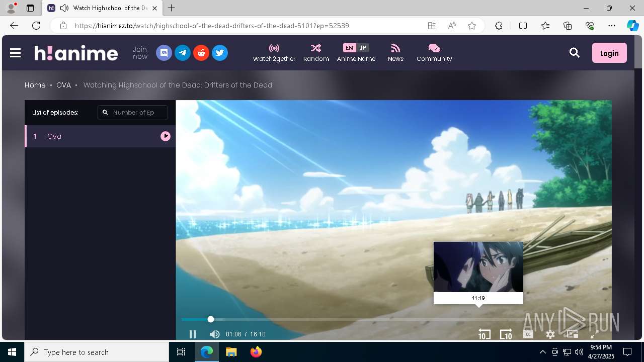Focus the Number of Ep search field
644x362 pixels.
click(133, 113)
